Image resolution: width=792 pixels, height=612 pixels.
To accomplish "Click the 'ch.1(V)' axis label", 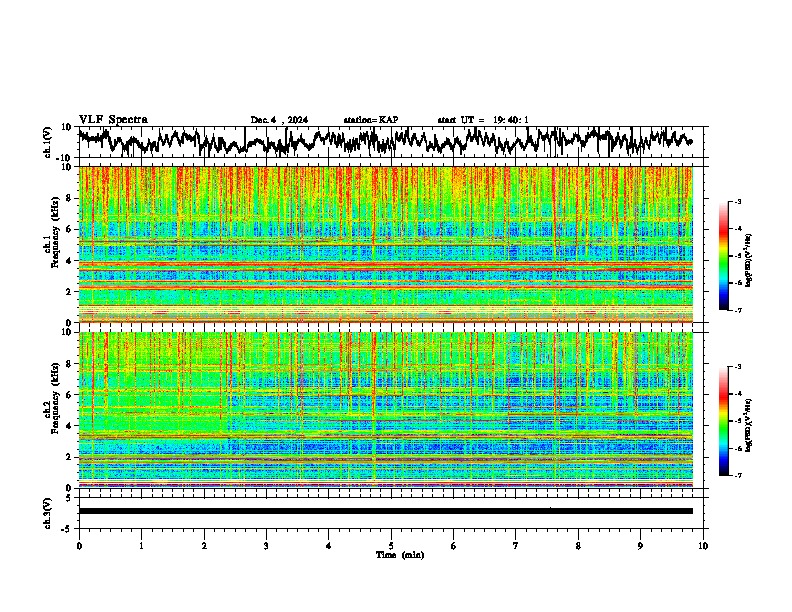I will point(48,142).
